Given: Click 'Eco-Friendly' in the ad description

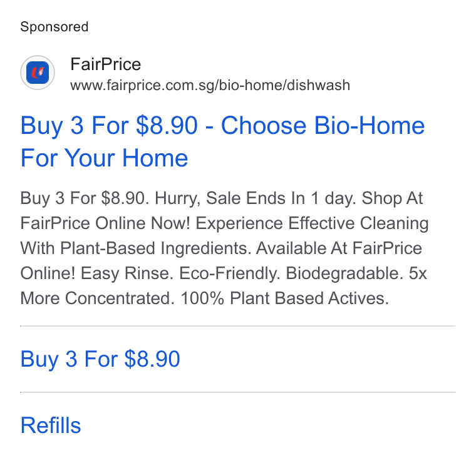Looking at the screenshot, I should (x=230, y=273).
